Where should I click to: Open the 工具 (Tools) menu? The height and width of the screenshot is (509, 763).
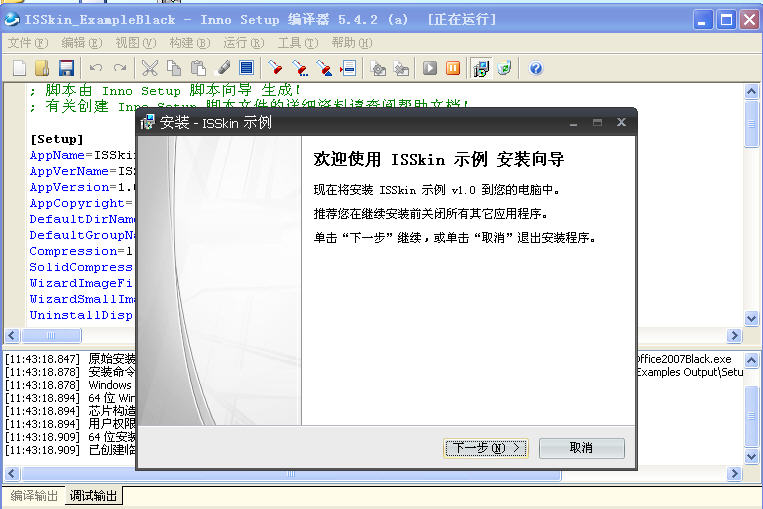coord(297,43)
